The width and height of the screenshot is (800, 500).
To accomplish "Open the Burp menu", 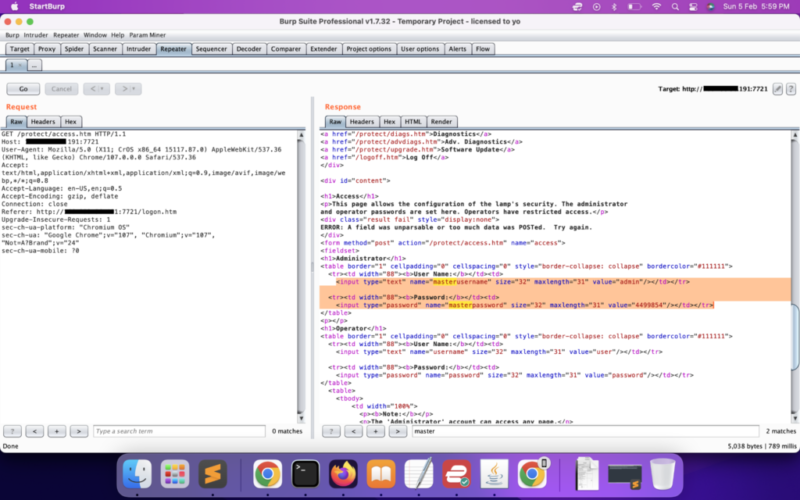I will (12, 35).
